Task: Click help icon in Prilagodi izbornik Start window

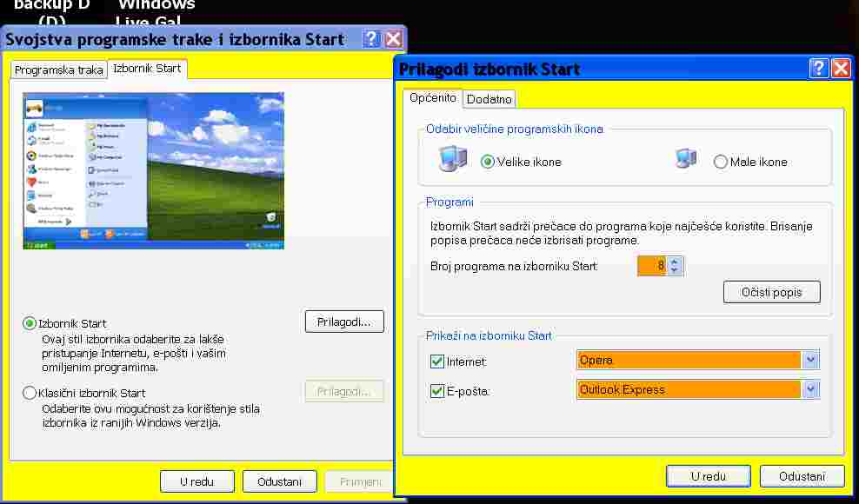Action: [818, 69]
